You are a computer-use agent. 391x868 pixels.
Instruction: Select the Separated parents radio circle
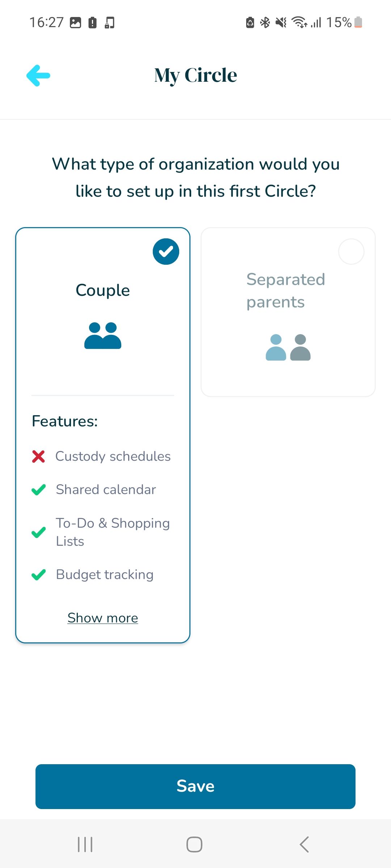tap(351, 251)
